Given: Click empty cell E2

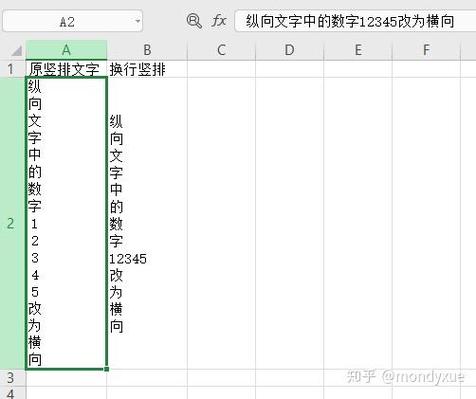Looking at the screenshot, I should click(358, 223).
